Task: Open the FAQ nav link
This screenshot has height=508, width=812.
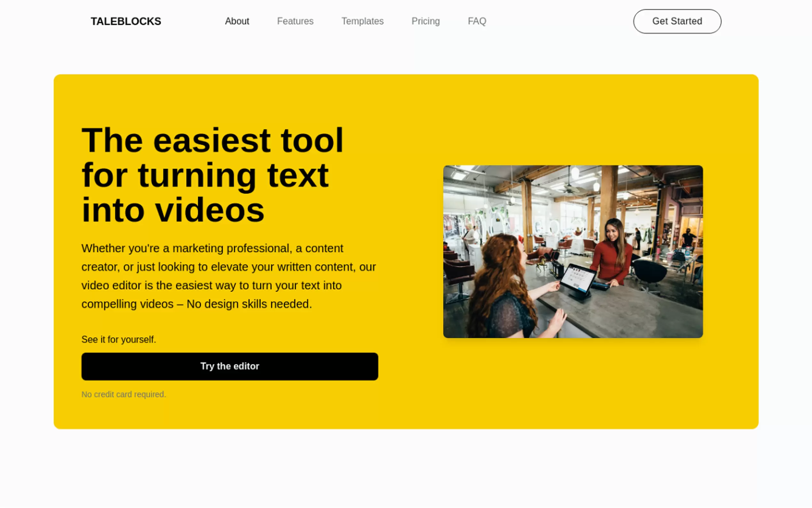Action: click(477, 21)
